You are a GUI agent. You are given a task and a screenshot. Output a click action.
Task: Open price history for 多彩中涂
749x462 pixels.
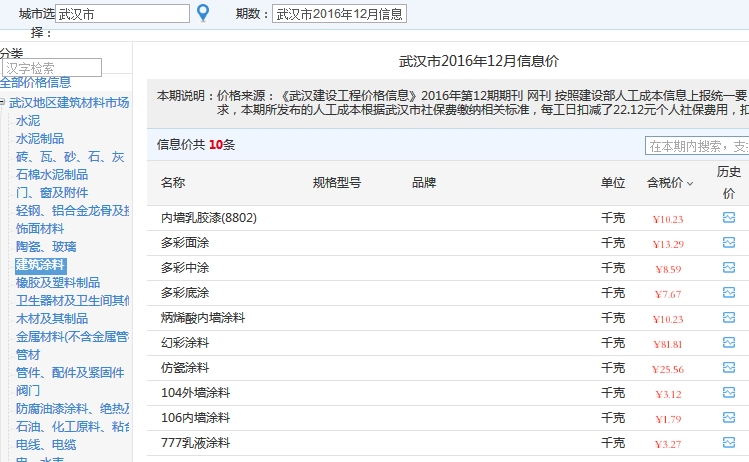[728, 268]
